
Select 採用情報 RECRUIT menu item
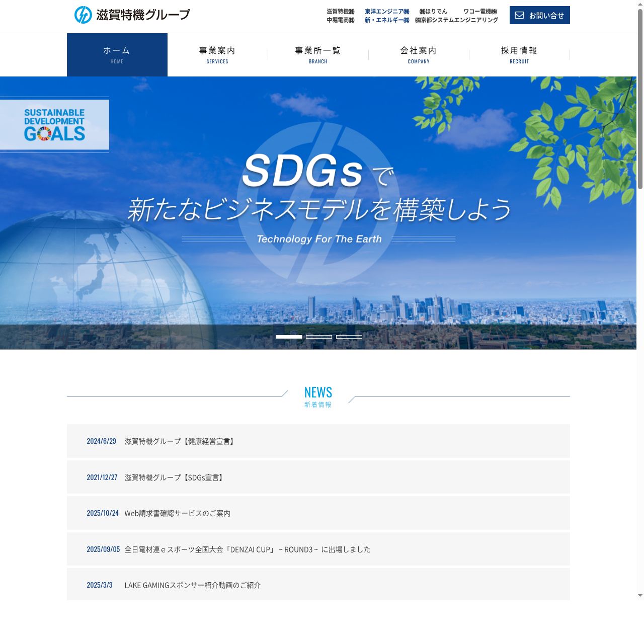pos(519,55)
